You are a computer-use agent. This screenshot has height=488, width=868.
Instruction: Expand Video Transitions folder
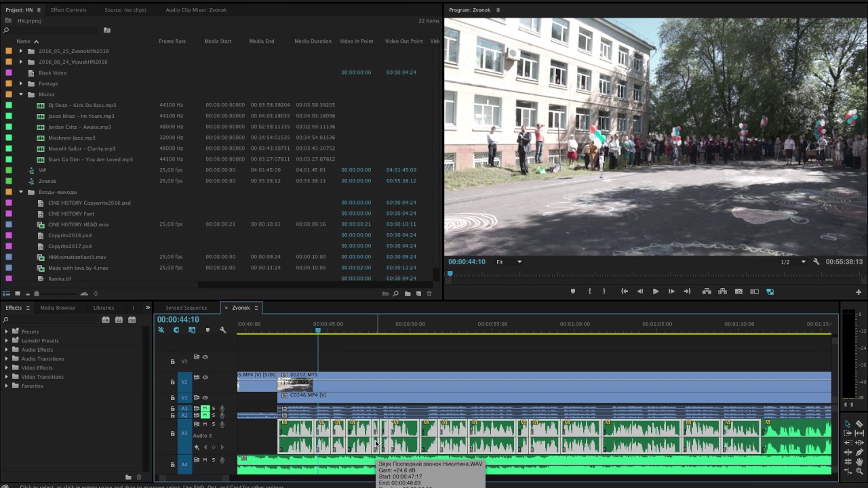(7, 377)
